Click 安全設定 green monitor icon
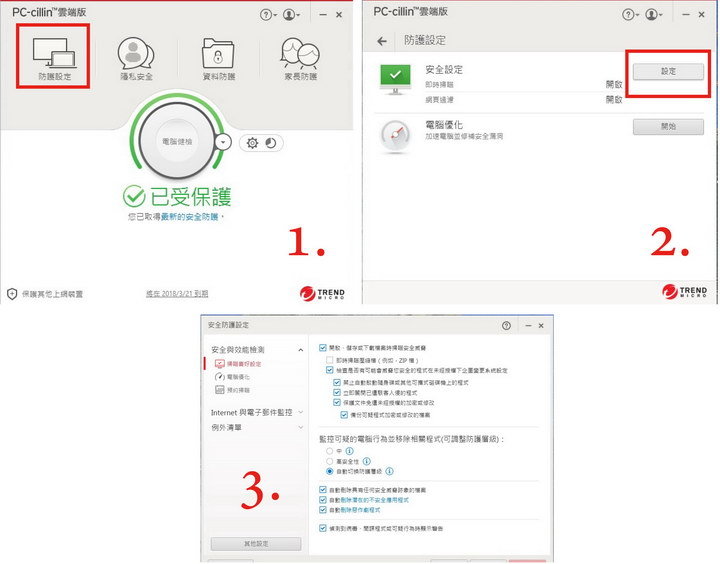Viewport: 720px width, 564px height. tap(395, 79)
